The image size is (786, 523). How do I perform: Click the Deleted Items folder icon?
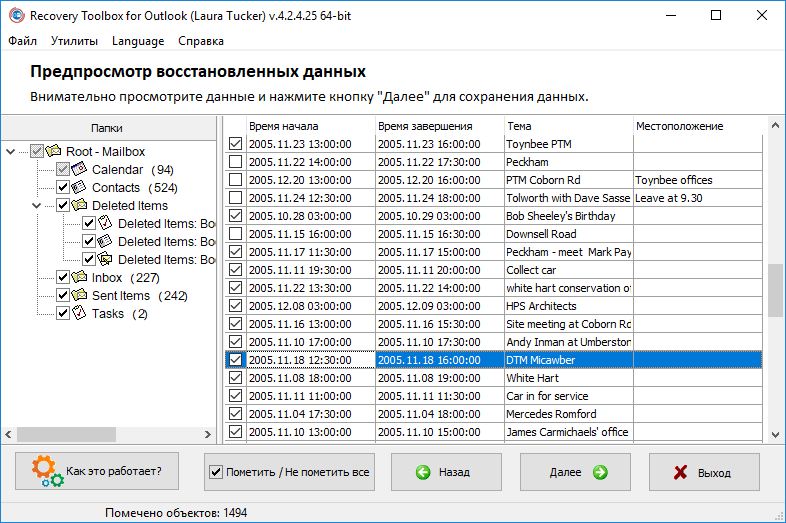click(x=79, y=205)
